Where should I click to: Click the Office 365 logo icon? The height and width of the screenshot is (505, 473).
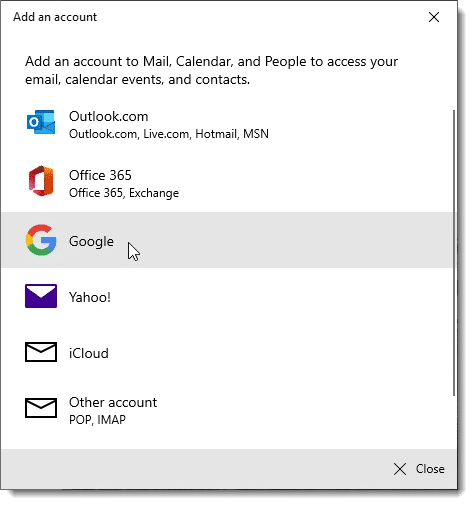(41, 181)
